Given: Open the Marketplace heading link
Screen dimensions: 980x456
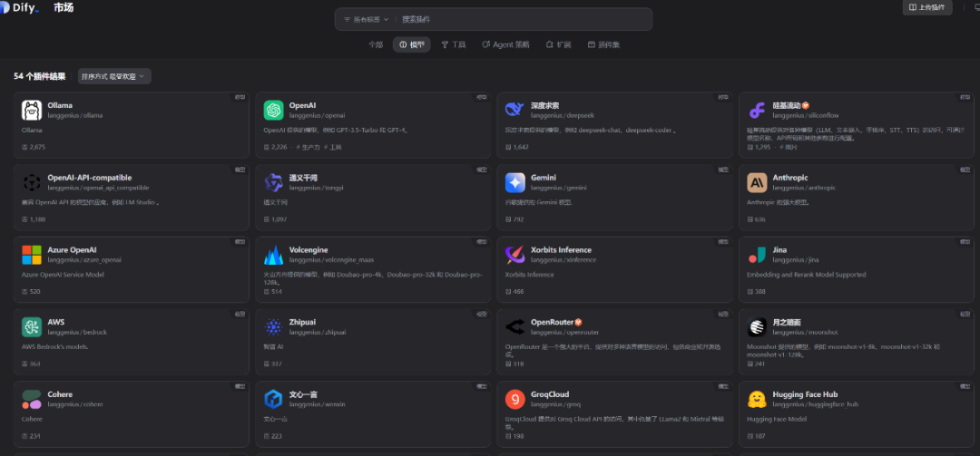Looking at the screenshot, I should point(64,7).
